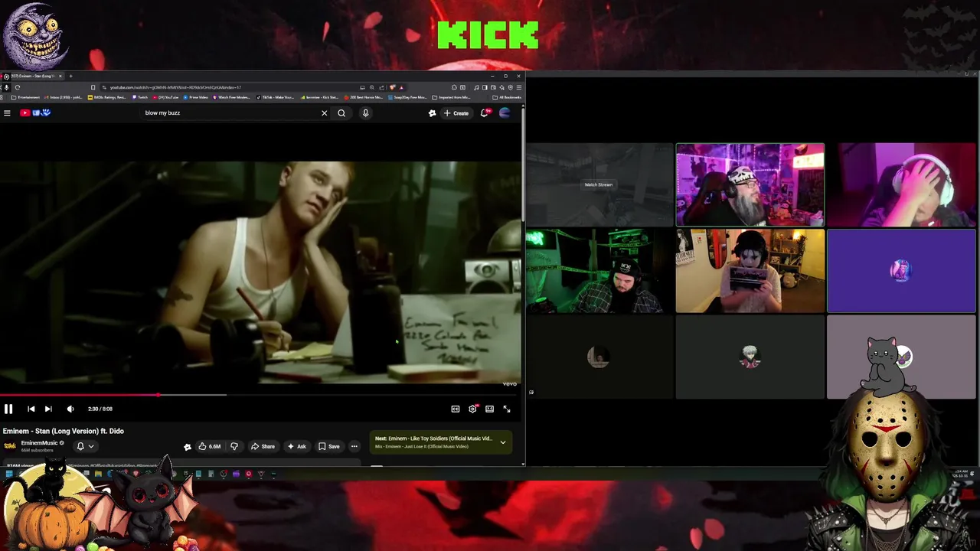The height and width of the screenshot is (551, 980).
Task: Open the Brave Shields lion icon
Action: [x=393, y=87]
